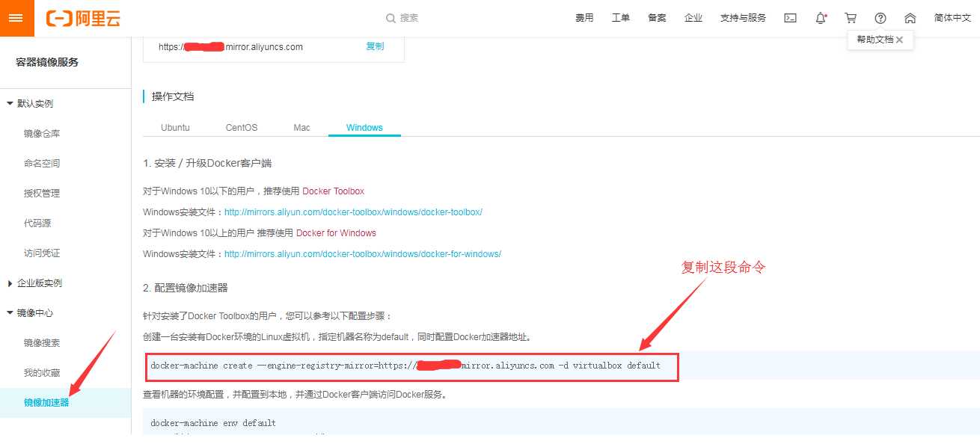Screen dimensions: 980x444
Task: Open the 备案 top menu
Action: point(657,18)
